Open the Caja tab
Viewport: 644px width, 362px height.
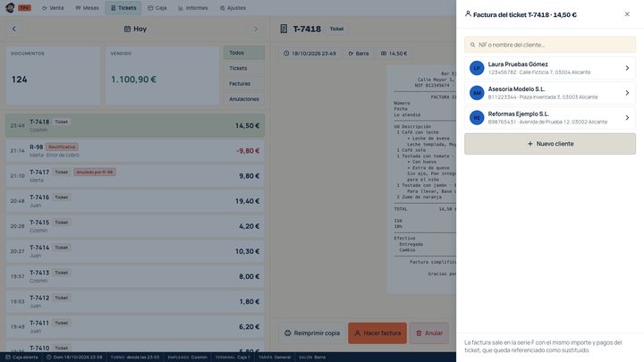[x=157, y=8]
